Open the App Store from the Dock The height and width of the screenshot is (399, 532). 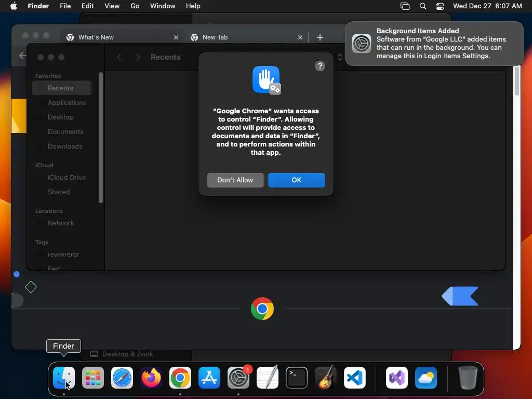pos(209,378)
